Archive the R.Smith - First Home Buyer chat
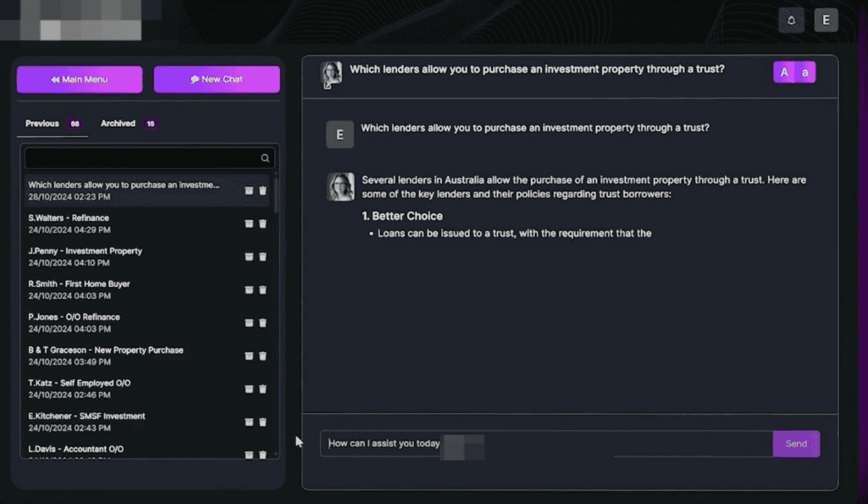The width and height of the screenshot is (868, 504). 249,290
